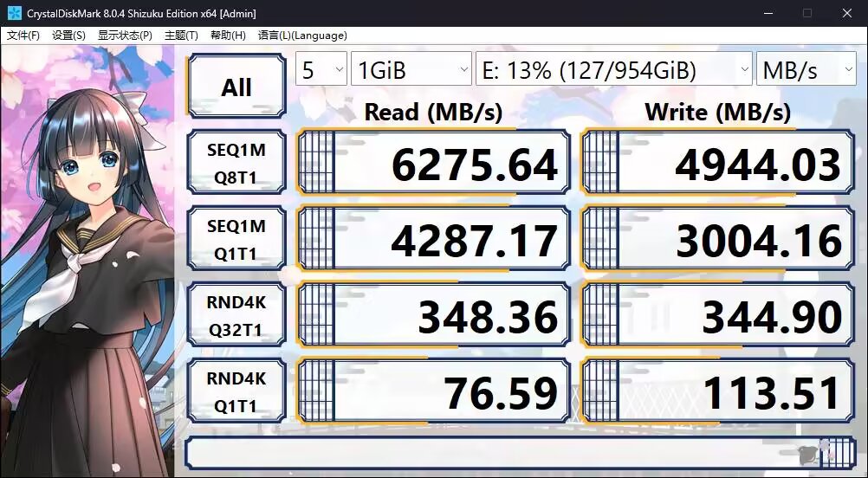Screen dimensions: 868x478
Task: Open the 帮助(H) menu
Action: (x=228, y=36)
